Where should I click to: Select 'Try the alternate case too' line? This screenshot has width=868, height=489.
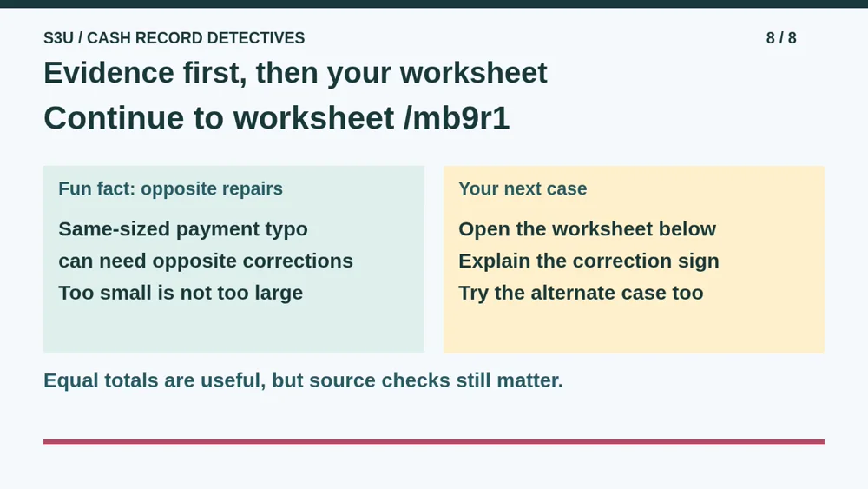(582, 293)
